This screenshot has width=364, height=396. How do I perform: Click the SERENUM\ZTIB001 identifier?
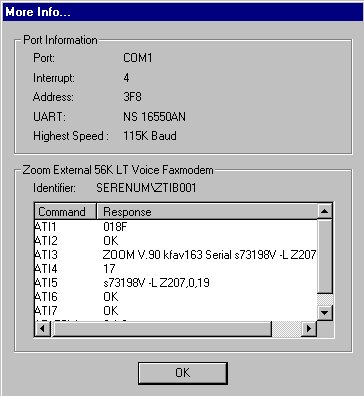click(x=146, y=188)
